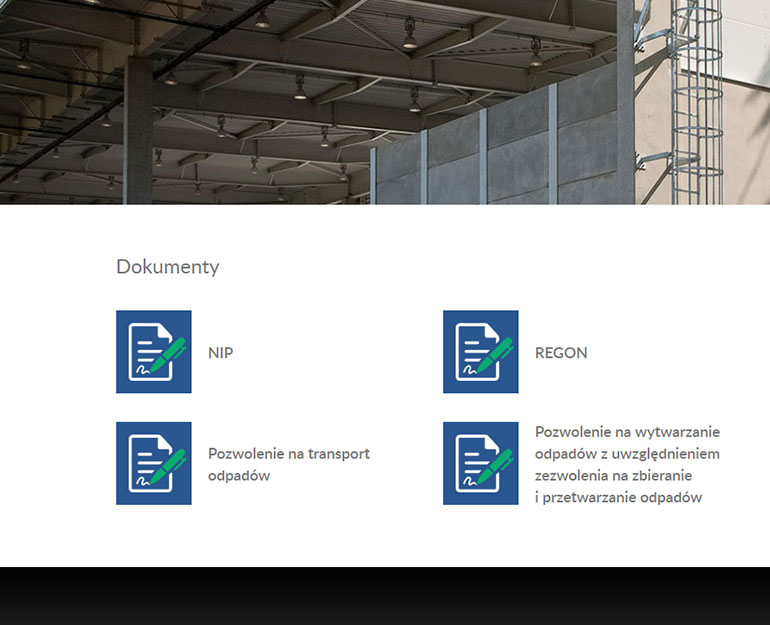Open the NIP text link
This screenshot has height=625, width=770.
[x=220, y=353]
